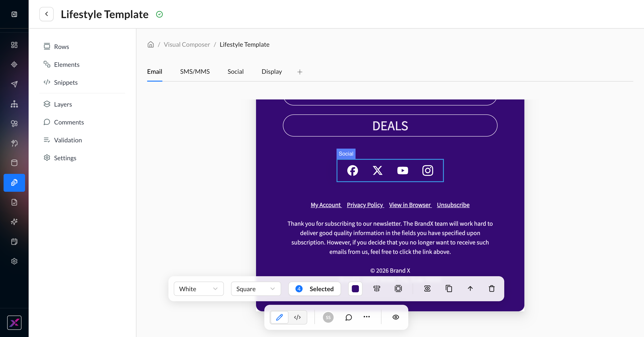Image resolution: width=644 pixels, height=337 pixels.
Task: Open the gear icon in left sidebar
Action: tap(14, 261)
